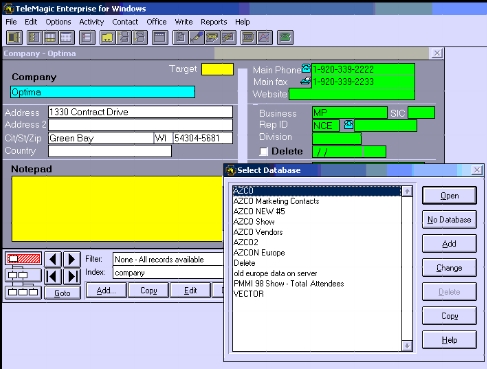Click the Index field showing company
The height and width of the screenshot is (369, 487).
coord(168,273)
